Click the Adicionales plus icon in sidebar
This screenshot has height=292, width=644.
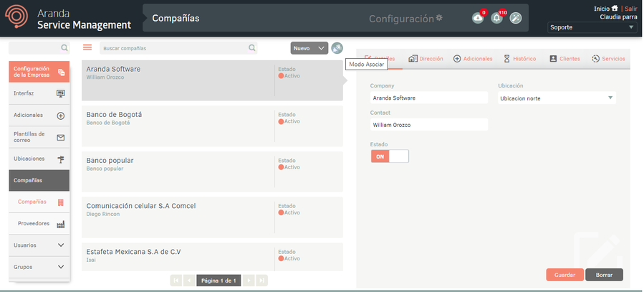(60, 116)
